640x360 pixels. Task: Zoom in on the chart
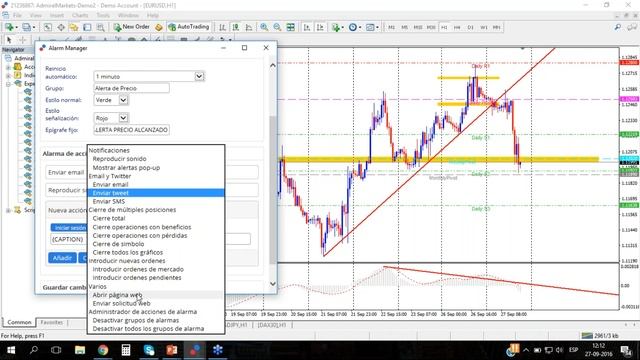coord(264,27)
